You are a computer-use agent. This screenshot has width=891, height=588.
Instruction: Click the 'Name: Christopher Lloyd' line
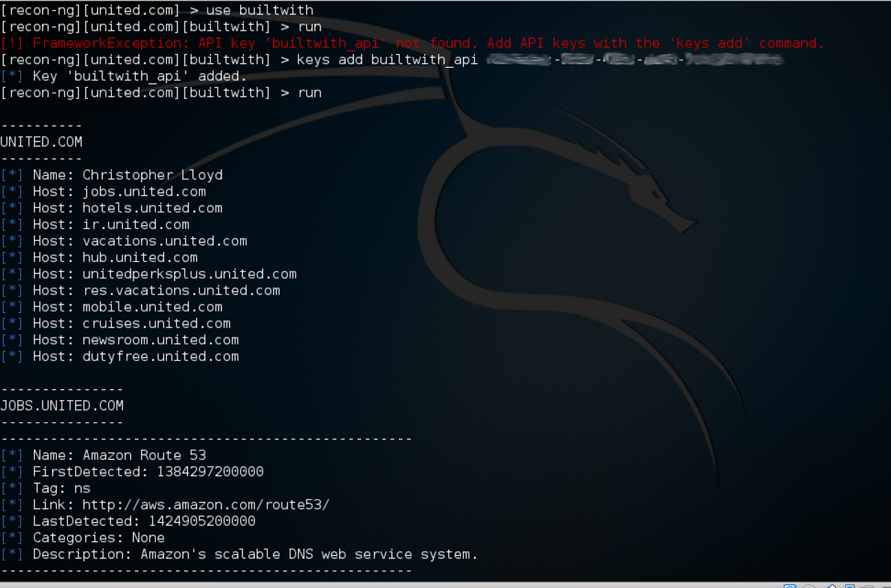click(111, 176)
